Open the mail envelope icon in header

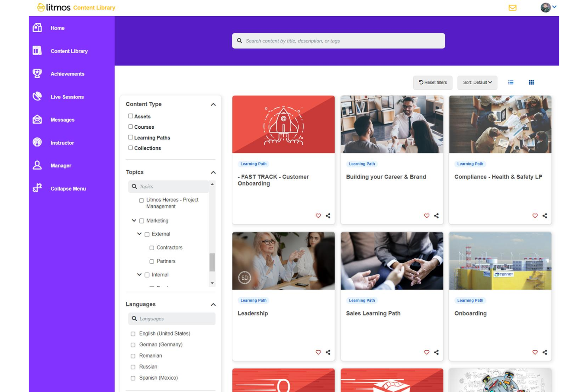click(x=513, y=8)
